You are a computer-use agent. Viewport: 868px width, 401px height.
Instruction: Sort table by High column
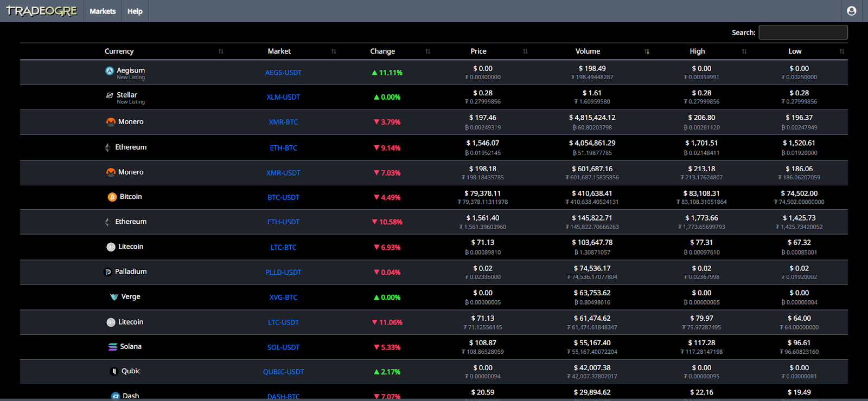697,51
